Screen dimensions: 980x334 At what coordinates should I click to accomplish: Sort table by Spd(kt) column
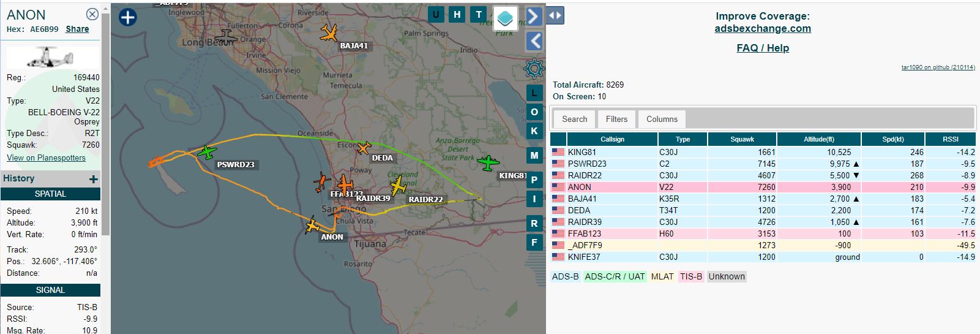coord(893,139)
